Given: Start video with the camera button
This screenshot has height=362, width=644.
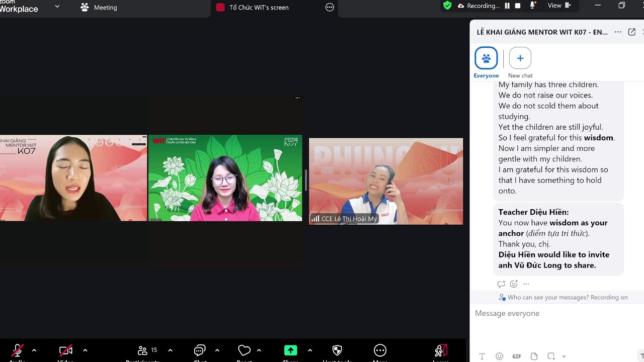Looking at the screenshot, I should pos(66,351).
